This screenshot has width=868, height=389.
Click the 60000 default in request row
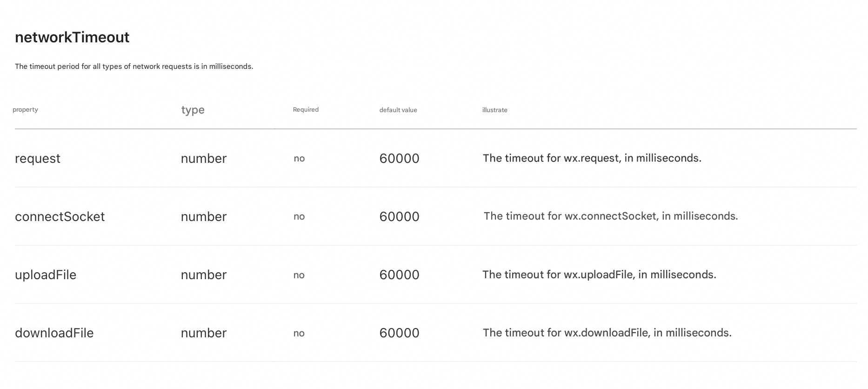pyautogui.click(x=399, y=159)
